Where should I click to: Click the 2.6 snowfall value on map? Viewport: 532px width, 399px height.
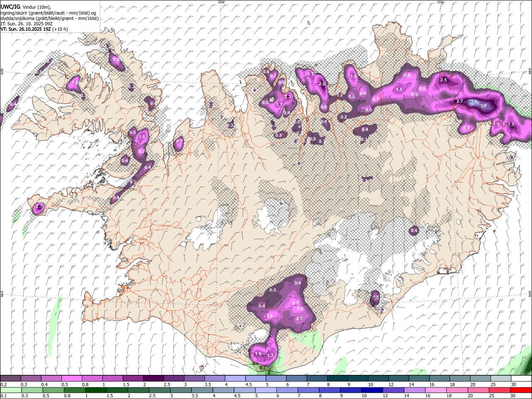pos(322,84)
